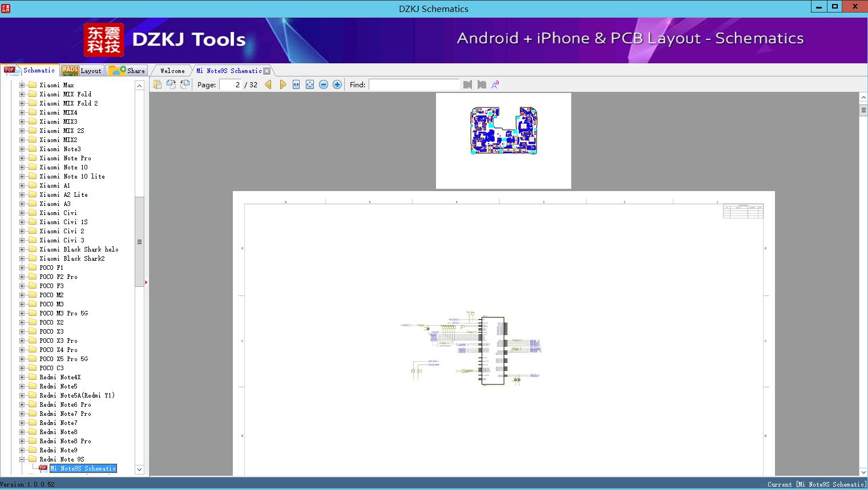Click the copy page icon in toolbar
The height and width of the screenshot is (490, 868).
158,84
